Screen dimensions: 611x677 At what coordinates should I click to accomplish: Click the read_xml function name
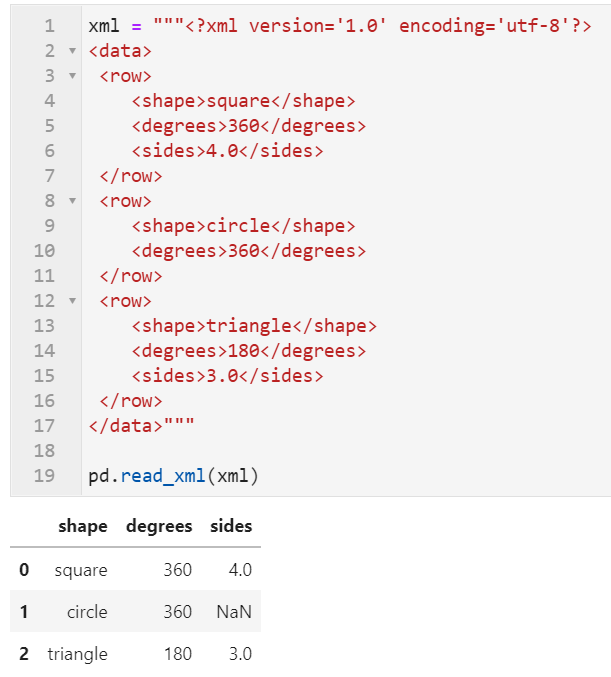pyautogui.click(x=163, y=476)
